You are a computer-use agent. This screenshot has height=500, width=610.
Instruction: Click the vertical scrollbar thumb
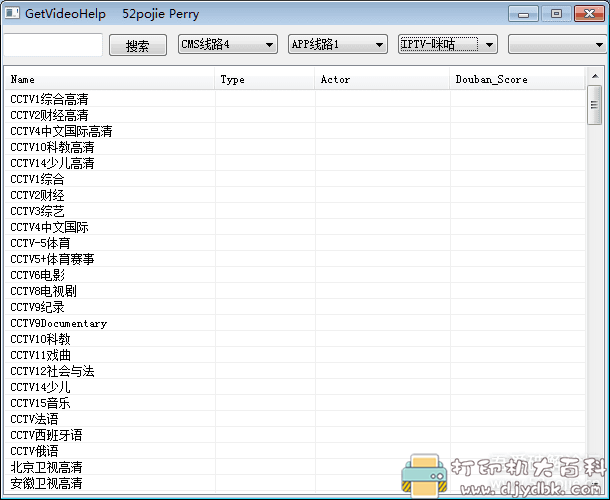click(x=594, y=105)
